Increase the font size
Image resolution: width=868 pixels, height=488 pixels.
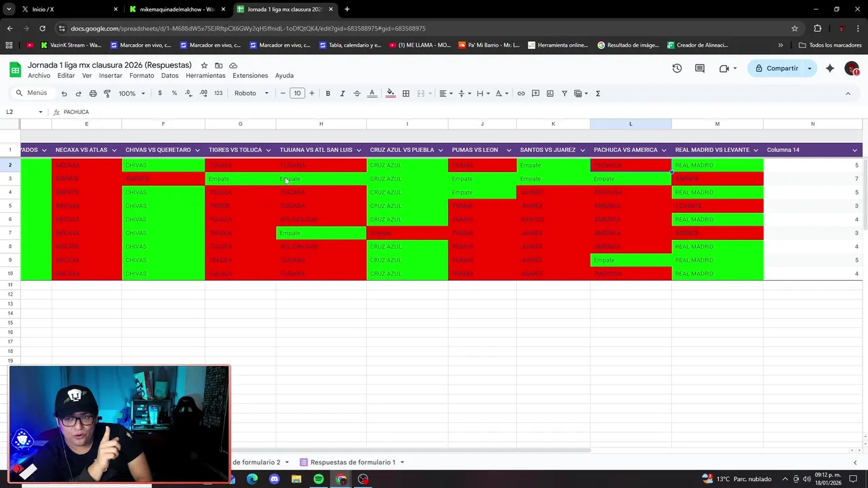[x=312, y=94]
